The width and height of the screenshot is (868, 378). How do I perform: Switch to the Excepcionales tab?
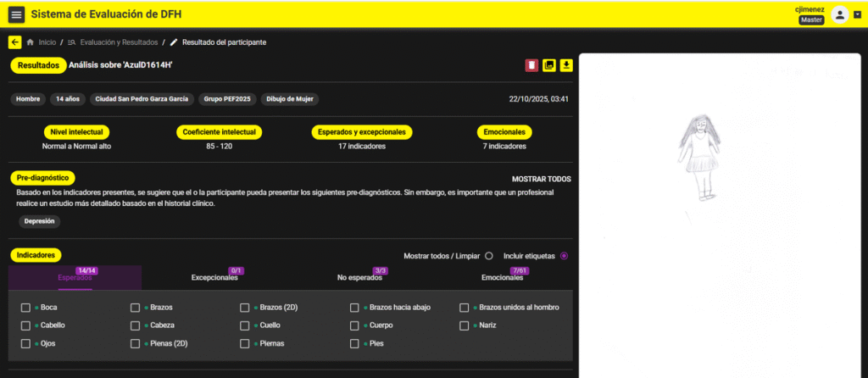[214, 277]
